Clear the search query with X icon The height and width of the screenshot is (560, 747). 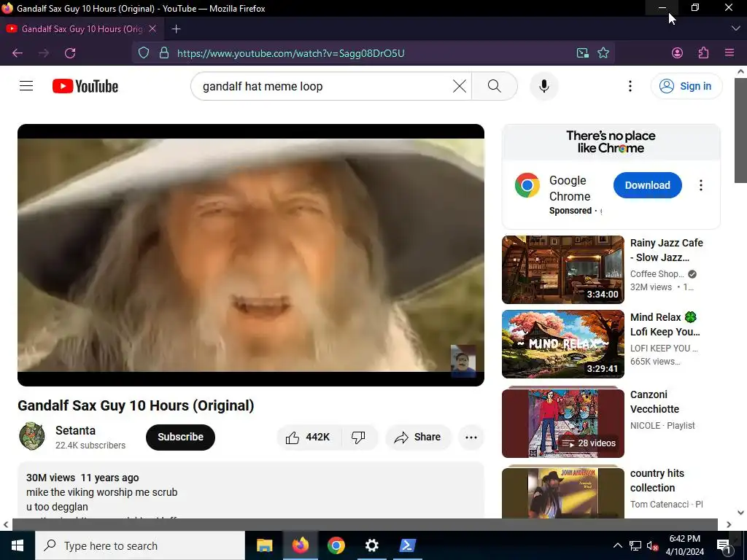460,86
